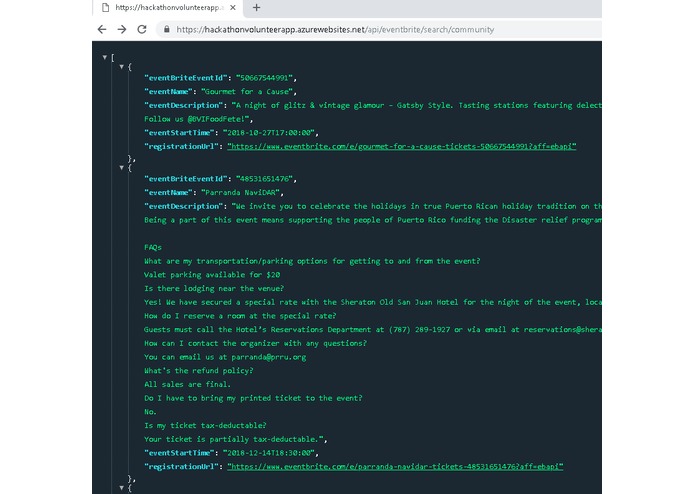Collapse the Gourmet for a Cause object
This screenshot has width=695, height=494.
(x=121, y=67)
